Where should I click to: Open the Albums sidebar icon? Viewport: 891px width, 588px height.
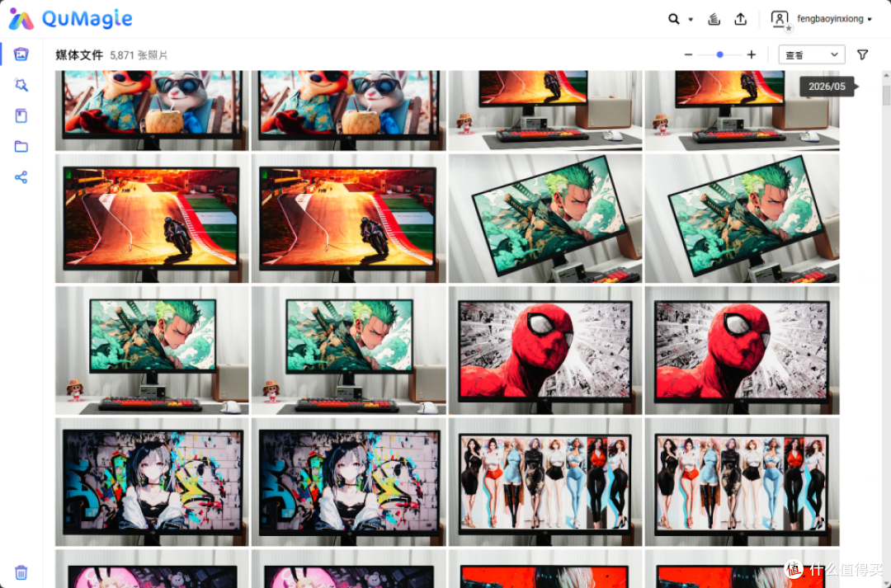[x=21, y=116]
